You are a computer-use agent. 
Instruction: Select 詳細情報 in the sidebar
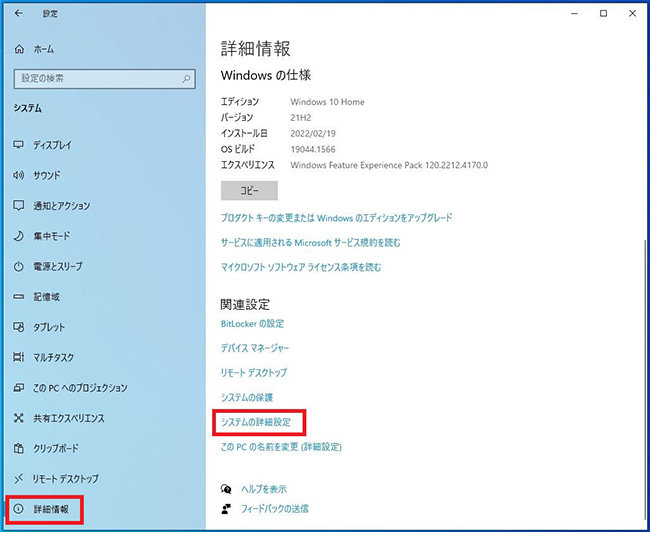[x=51, y=509]
